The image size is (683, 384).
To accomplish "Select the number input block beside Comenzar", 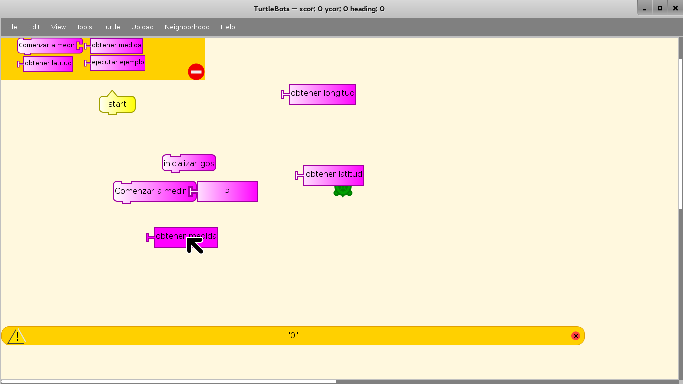I will [227, 191].
